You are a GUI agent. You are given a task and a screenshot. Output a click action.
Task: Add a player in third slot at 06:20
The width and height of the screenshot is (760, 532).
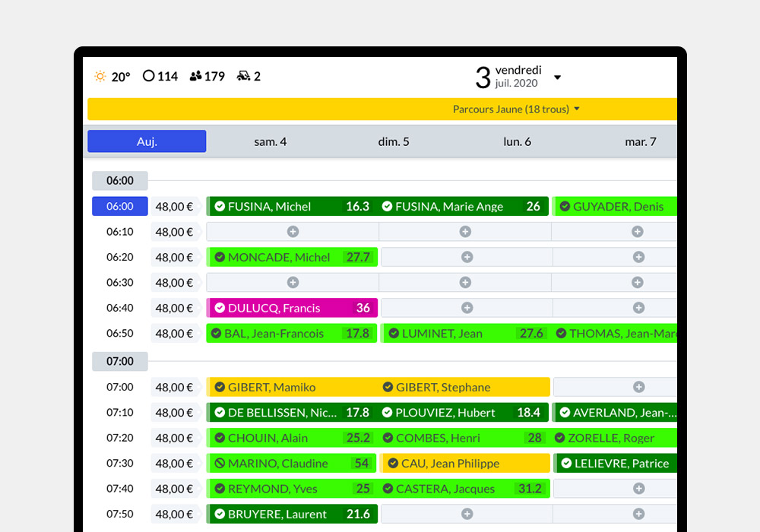coord(639,258)
